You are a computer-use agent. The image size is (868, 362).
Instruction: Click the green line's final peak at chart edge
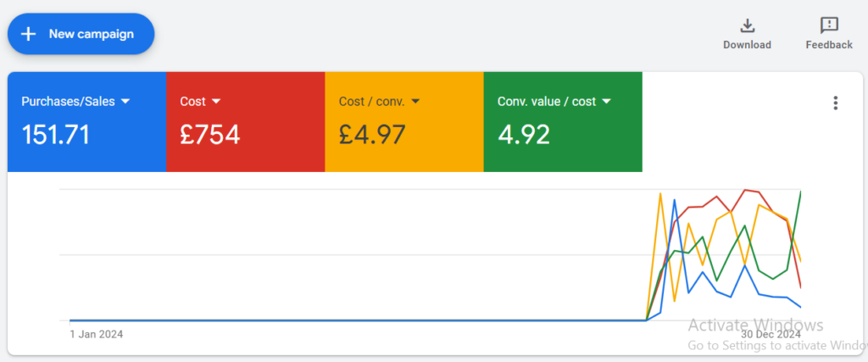point(800,192)
